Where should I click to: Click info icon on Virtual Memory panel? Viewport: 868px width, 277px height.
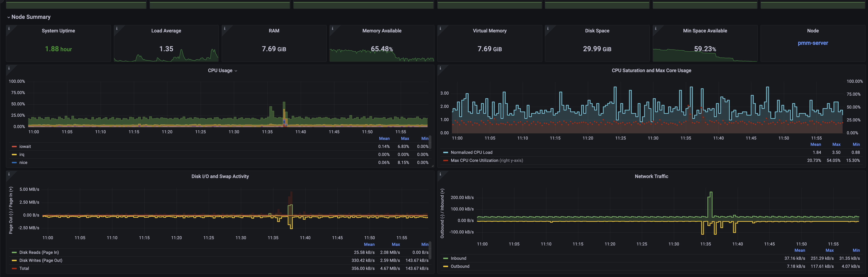click(440, 29)
